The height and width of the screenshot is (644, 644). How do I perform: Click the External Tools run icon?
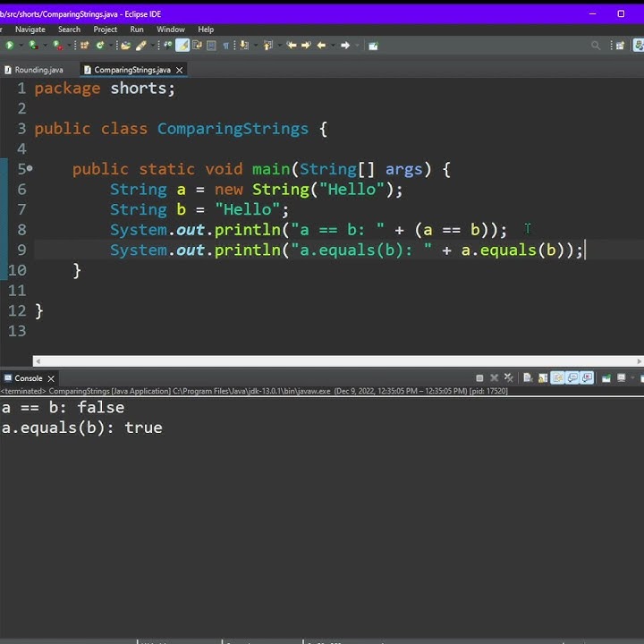click(57, 46)
